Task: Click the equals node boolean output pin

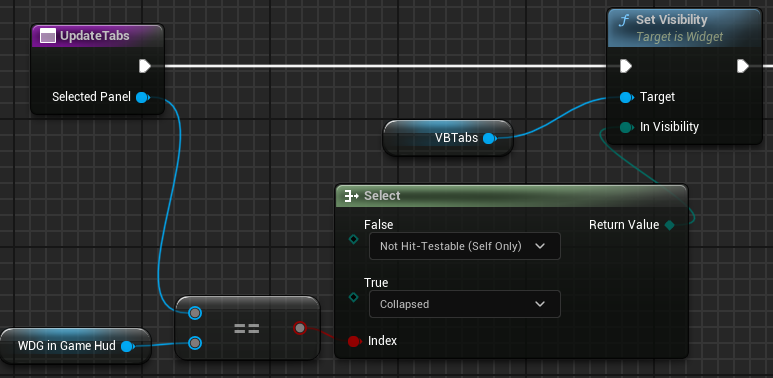Action: coord(300,328)
